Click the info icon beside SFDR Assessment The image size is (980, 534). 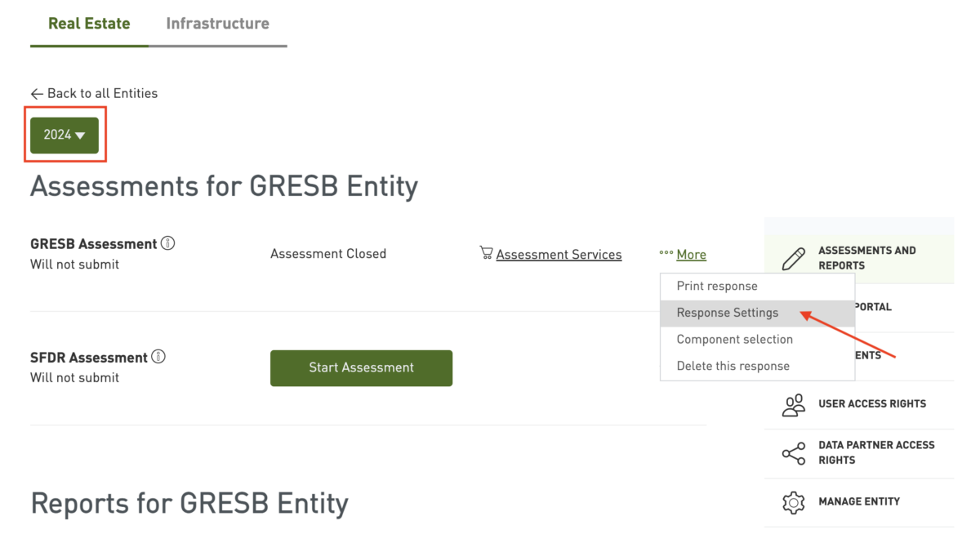pos(159,357)
